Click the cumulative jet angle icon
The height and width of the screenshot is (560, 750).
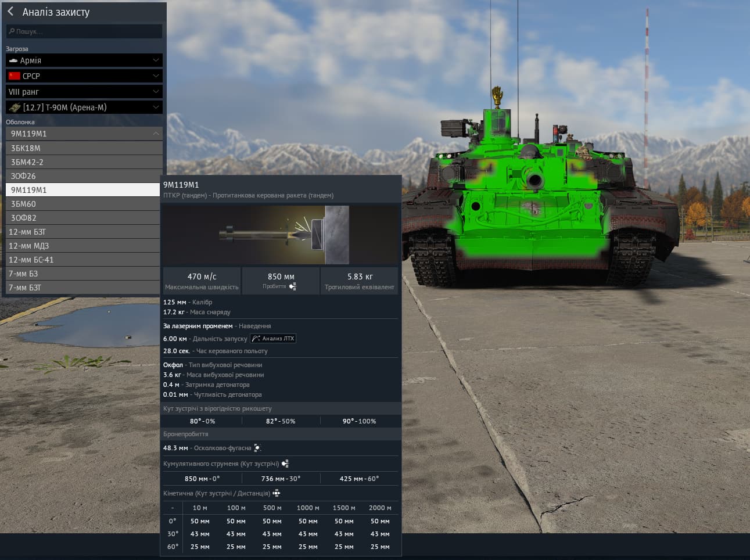(285, 464)
